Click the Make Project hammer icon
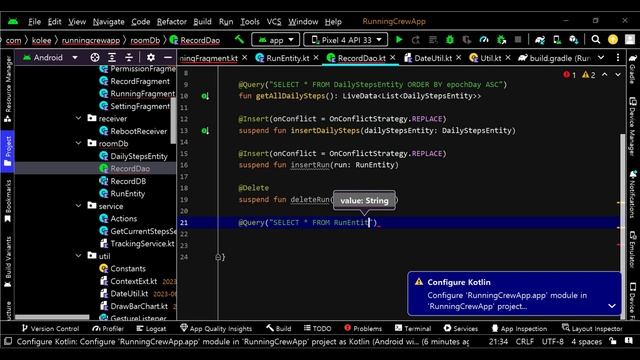This screenshot has width=640, height=360. (239, 40)
